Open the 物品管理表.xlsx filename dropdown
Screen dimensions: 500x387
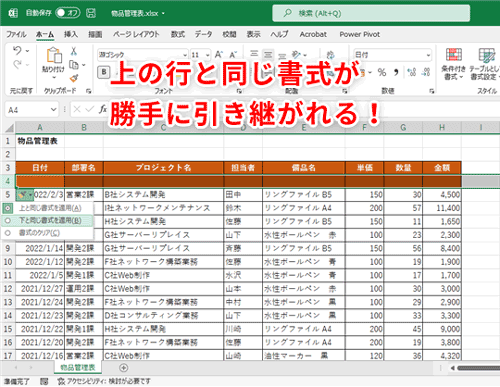click(x=163, y=13)
